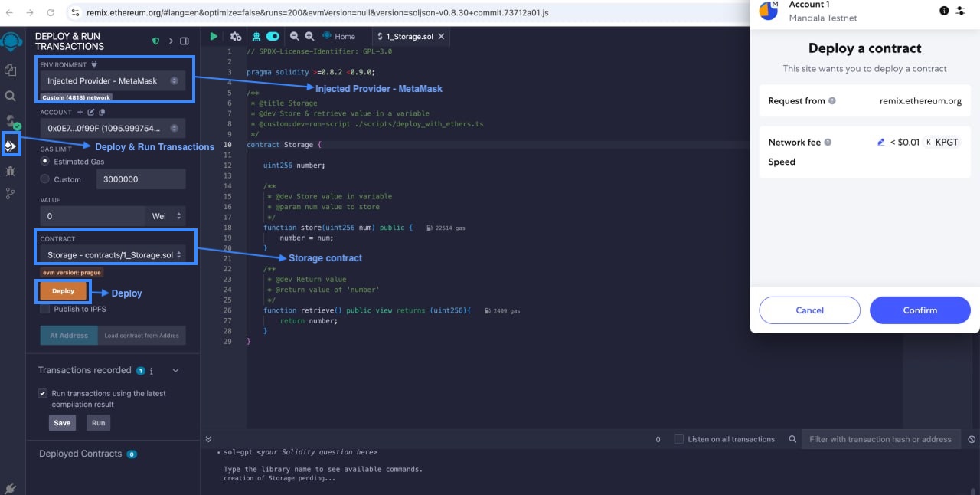This screenshot has height=495, width=980.
Task: Click the add account plus icon
Action: point(80,112)
